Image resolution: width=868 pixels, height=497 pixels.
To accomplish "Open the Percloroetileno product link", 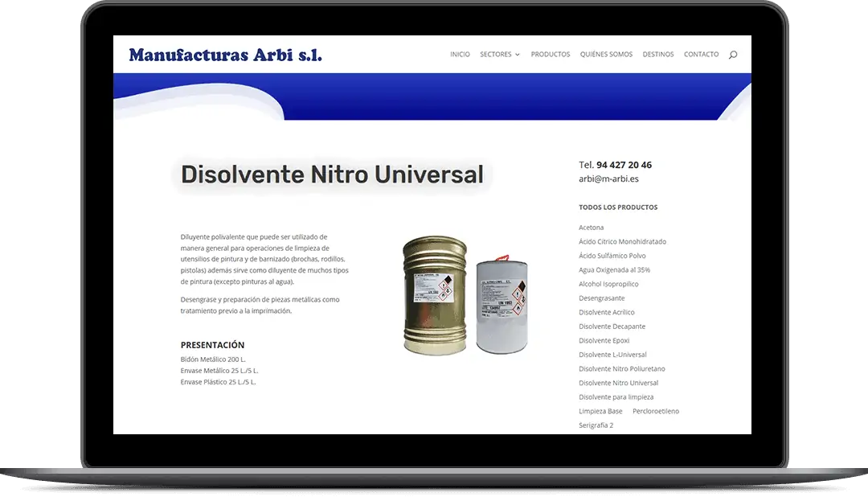I will click(656, 411).
